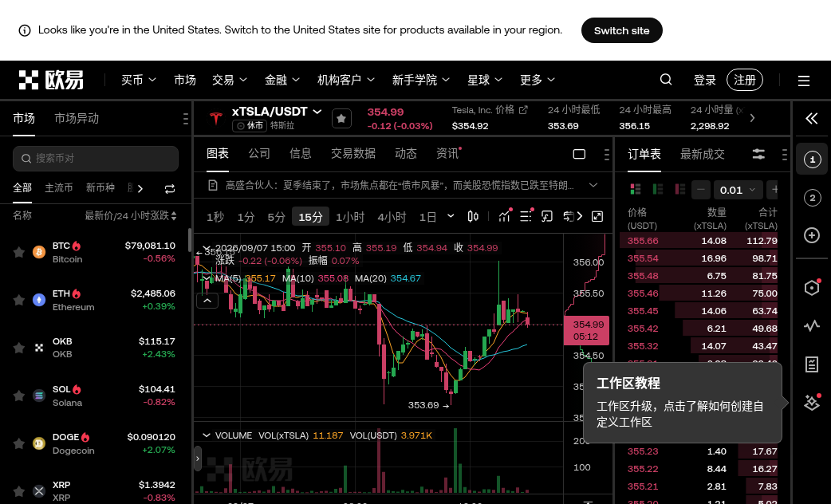The height and width of the screenshot is (504, 831).
Task: Click the 欧易 OKX logo
Action: tap(51, 80)
